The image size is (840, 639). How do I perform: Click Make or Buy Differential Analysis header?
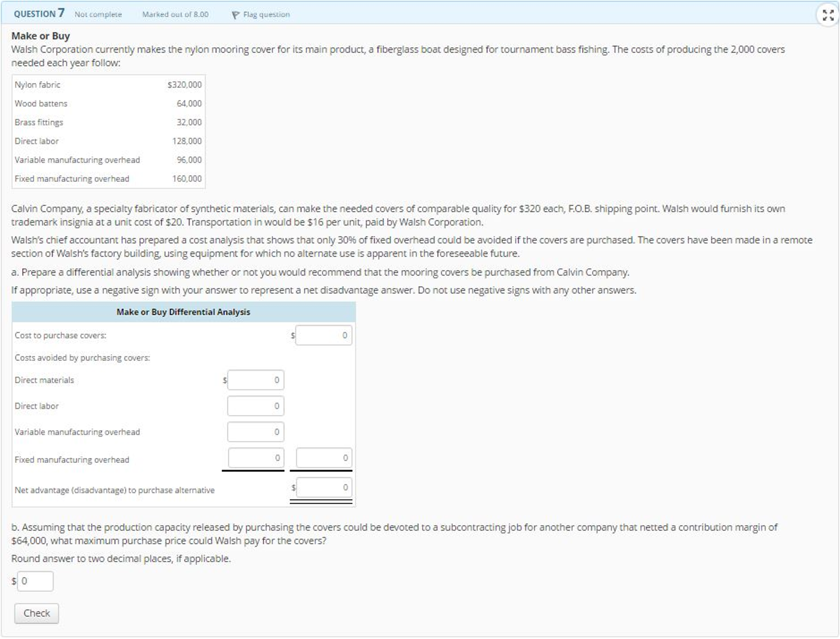click(183, 312)
